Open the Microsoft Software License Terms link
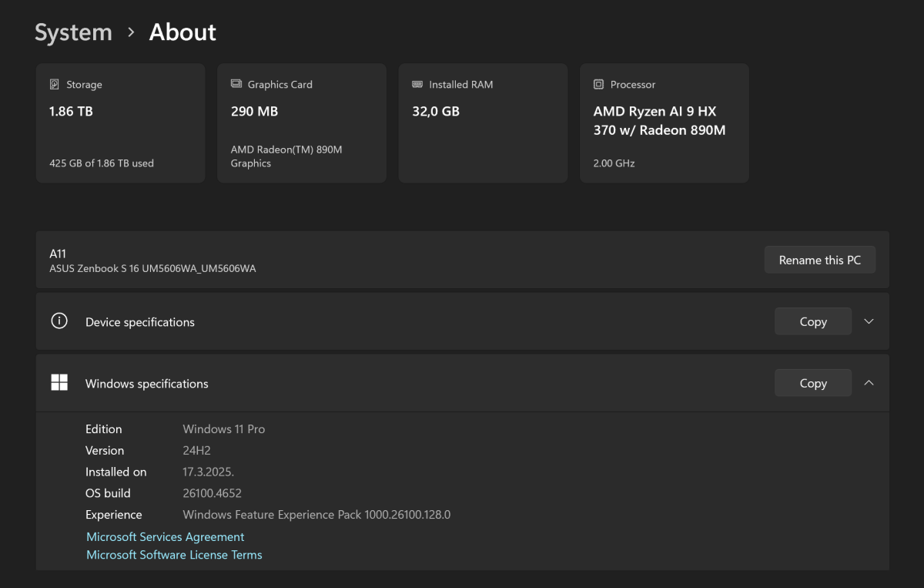Screen dimensions: 924x588 pos(174,555)
